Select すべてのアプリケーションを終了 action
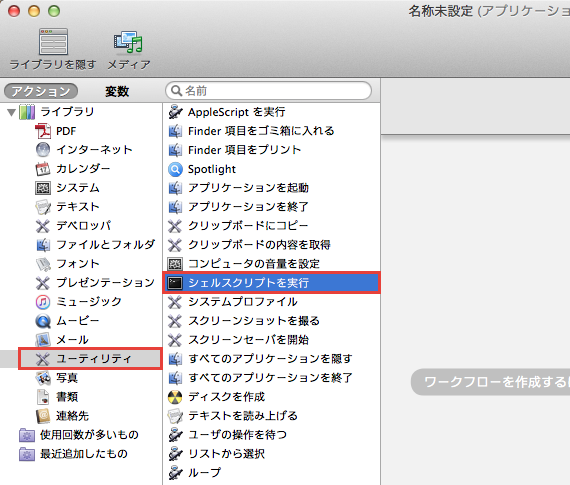The height and width of the screenshot is (485, 570). [x=271, y=378]
